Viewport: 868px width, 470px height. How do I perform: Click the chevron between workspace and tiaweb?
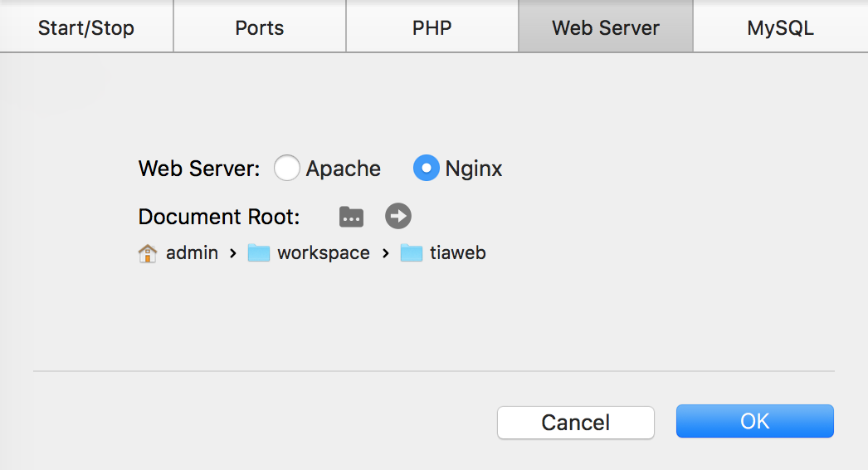[x=386, y=253]
